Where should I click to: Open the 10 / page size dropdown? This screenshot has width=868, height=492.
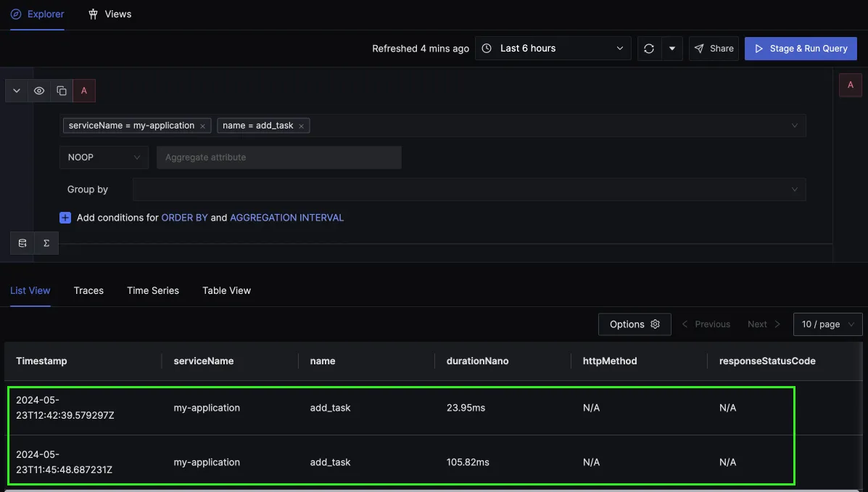click(827, 324)
